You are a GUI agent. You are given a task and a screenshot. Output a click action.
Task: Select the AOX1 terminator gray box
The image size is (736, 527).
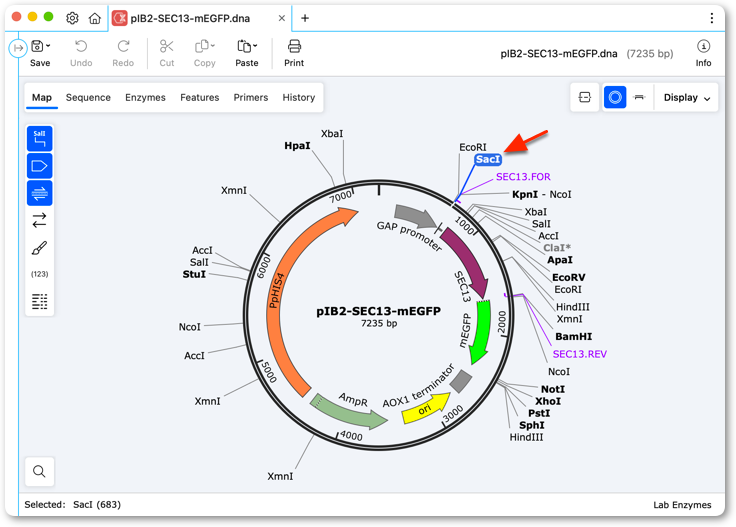pyautogui.click(x=460, y=382)
